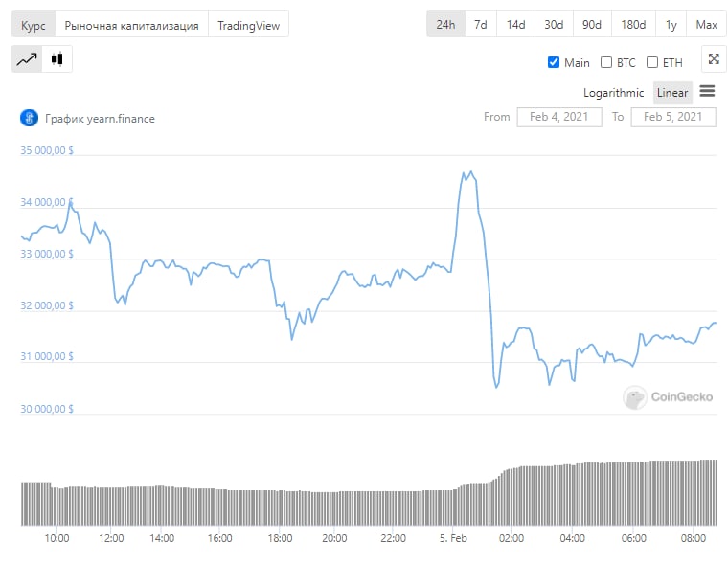The image size is (728, 563).
Task: Click the 02:00 time axis label
Action: pos(512,538)
